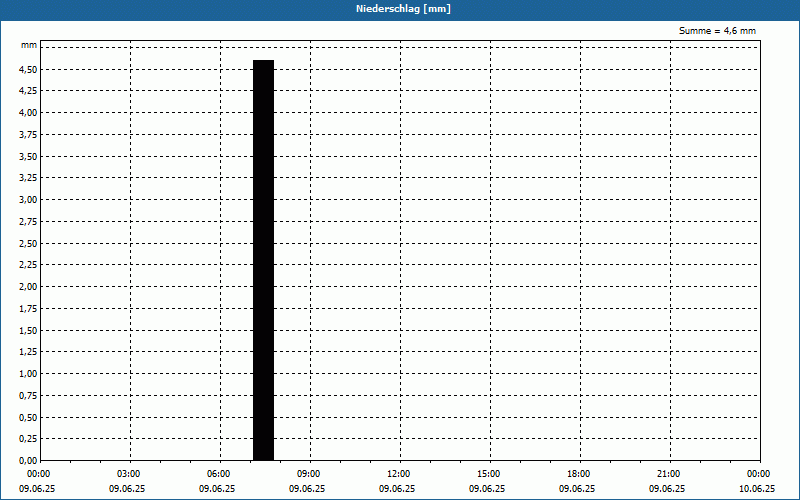Click y-axis value 1,25
This screenshot has width=800, height=500.
click(x=28, y=352)
